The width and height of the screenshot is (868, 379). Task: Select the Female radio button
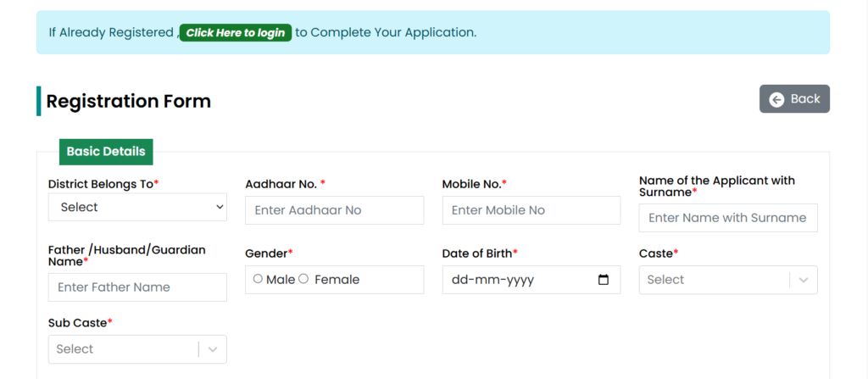pos(303,279)
